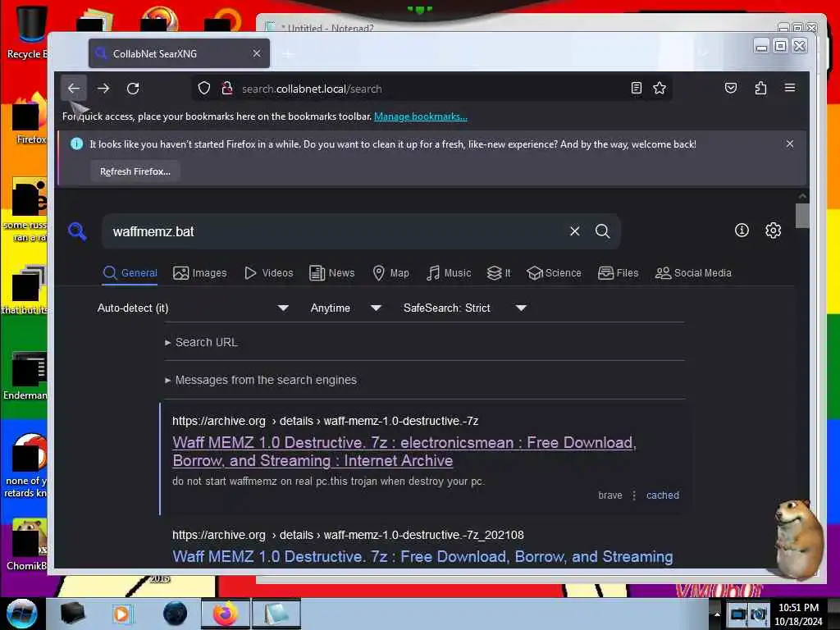Open the Windows Start orb

coord(21,614)
